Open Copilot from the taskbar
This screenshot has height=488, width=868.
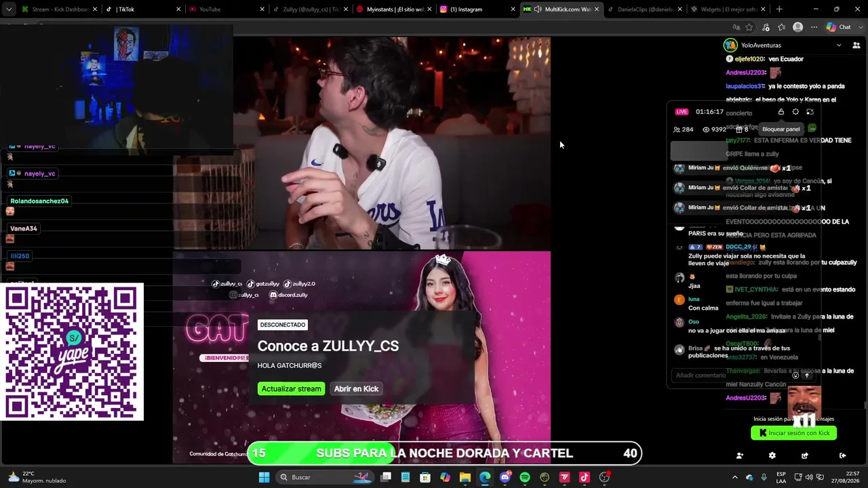[x=445, y=477]
